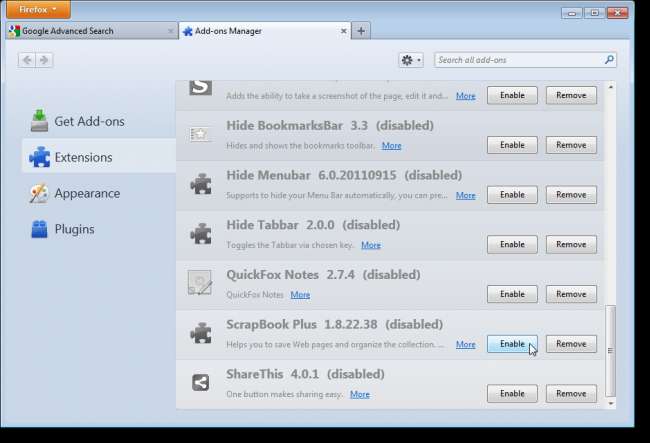Viewport: 650px width, 443px height.
Task: Open the Appearance category
Action: click(99, 194)
